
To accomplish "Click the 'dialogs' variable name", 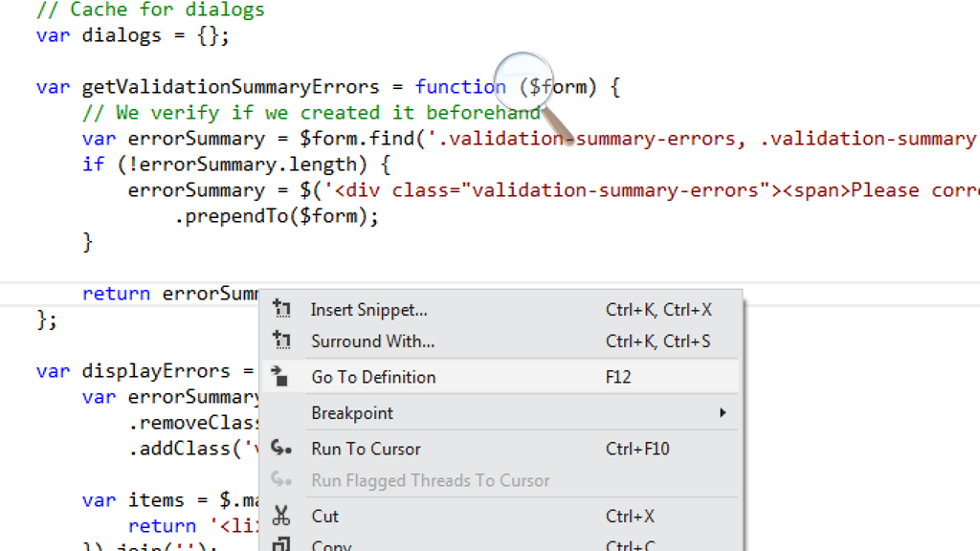I will coord(122,35).
